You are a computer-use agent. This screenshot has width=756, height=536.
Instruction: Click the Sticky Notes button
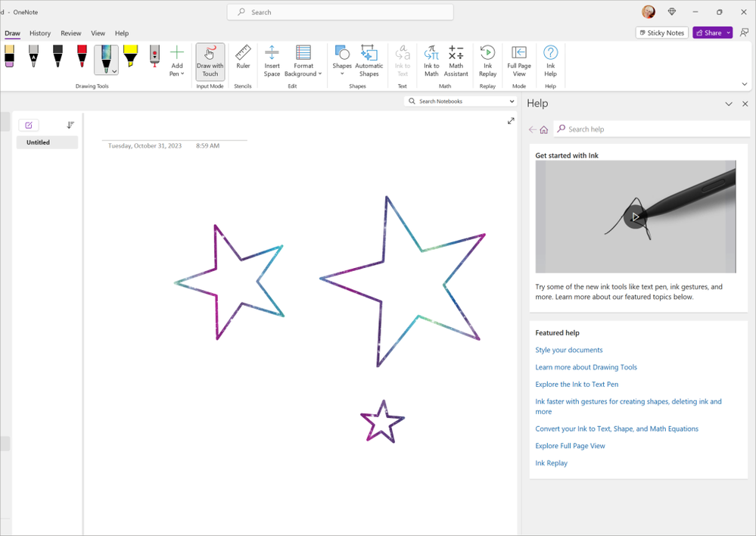[x=661, y=33]
